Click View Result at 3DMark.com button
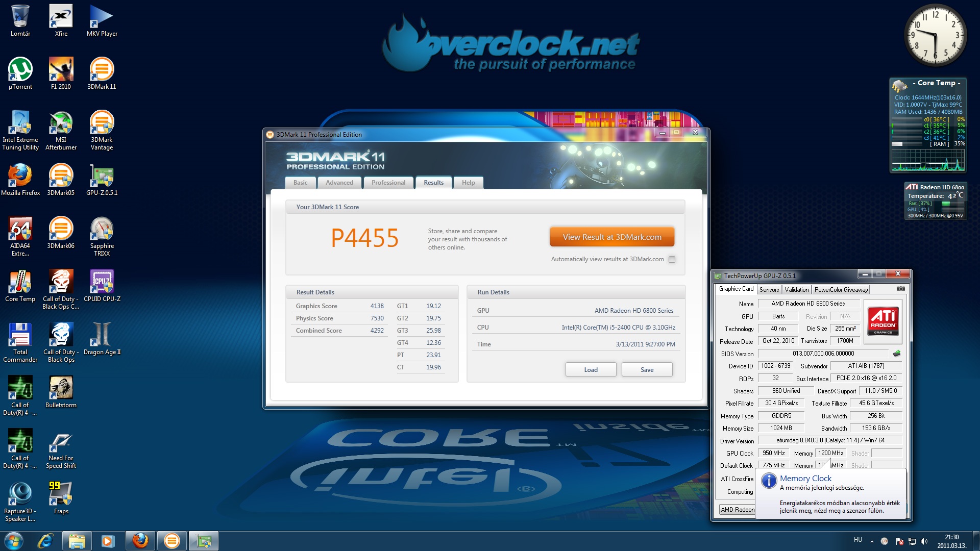Screen dimensions: 980x551 point(611,237)
